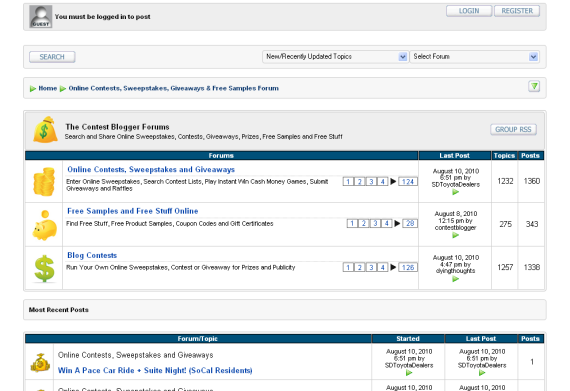This screenshot has width=570, height=391.
Task: Go to Home breadcrumb link
Action: tap(48, 88)
